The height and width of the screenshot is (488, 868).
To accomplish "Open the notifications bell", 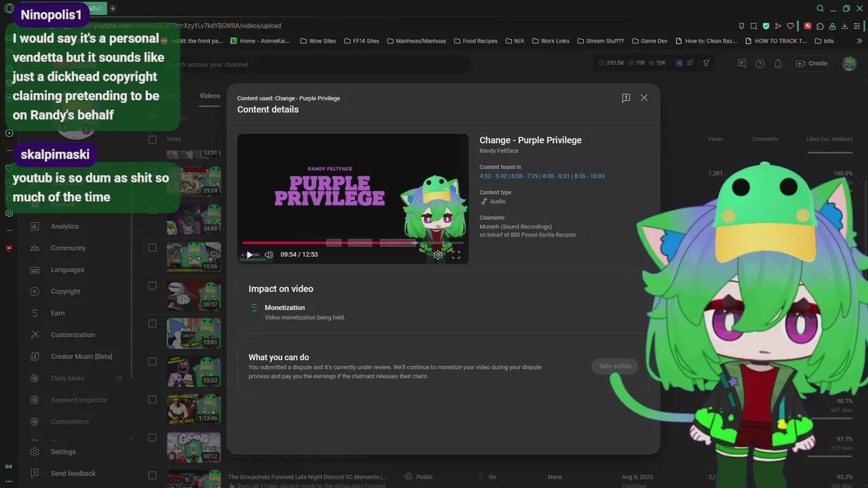I will click(x=778, y=64).
